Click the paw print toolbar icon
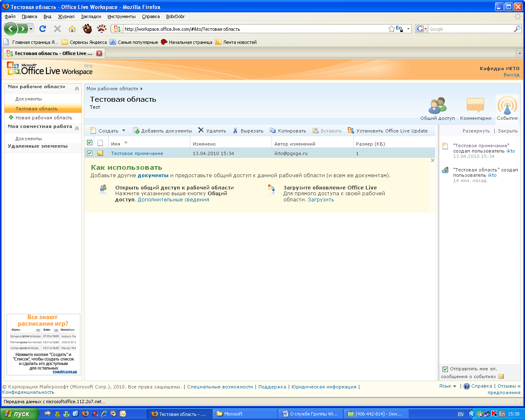The height and width of the screenshot is (420, 525). (x=101, y=29)
